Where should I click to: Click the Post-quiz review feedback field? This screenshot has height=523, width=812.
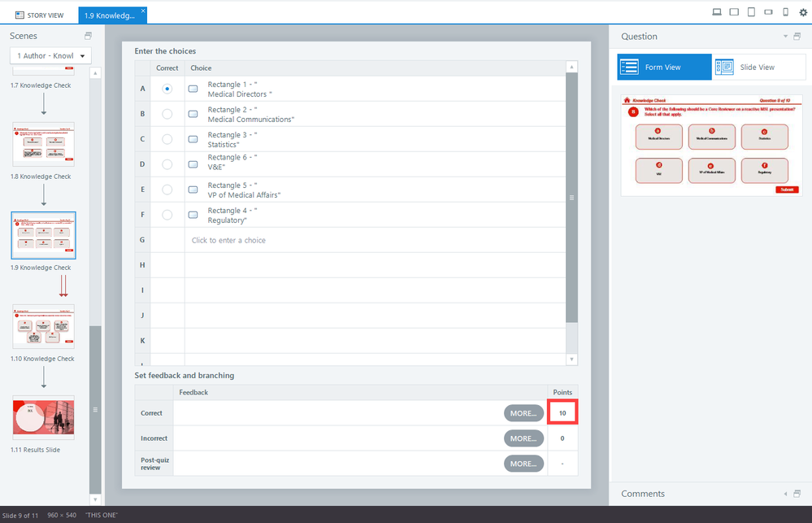pyautogui.click(x=337, y=464)
